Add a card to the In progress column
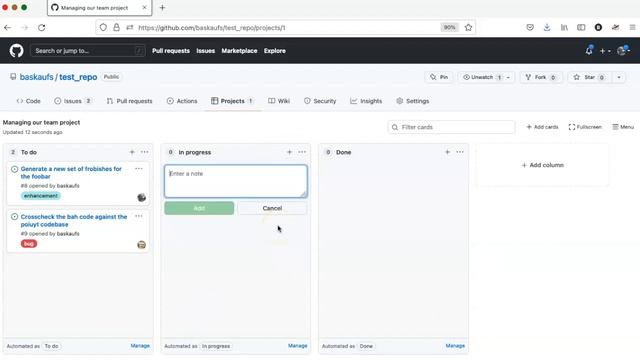Image resolution: width=640 pixels, height=360 pixels. coord(289,152)
